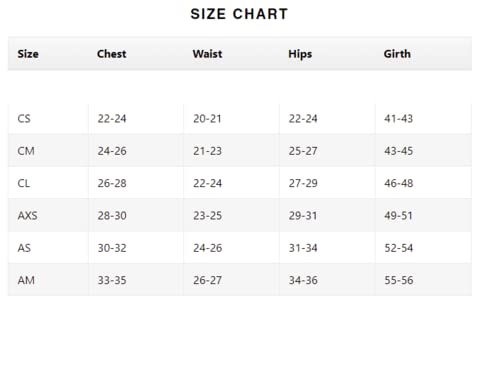Screen dimensions: 480x367
Task: Click the Hips column header
Action: point(300,54)
